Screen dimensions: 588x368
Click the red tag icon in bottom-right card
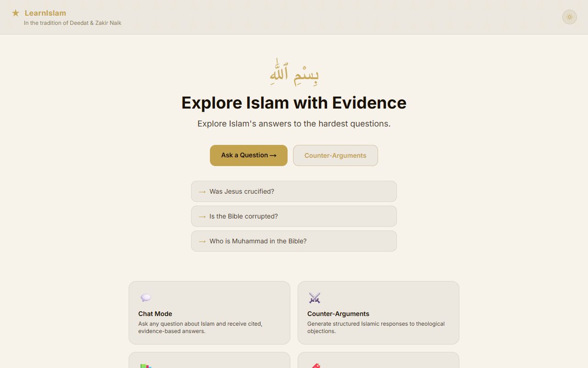coord(315,366)
